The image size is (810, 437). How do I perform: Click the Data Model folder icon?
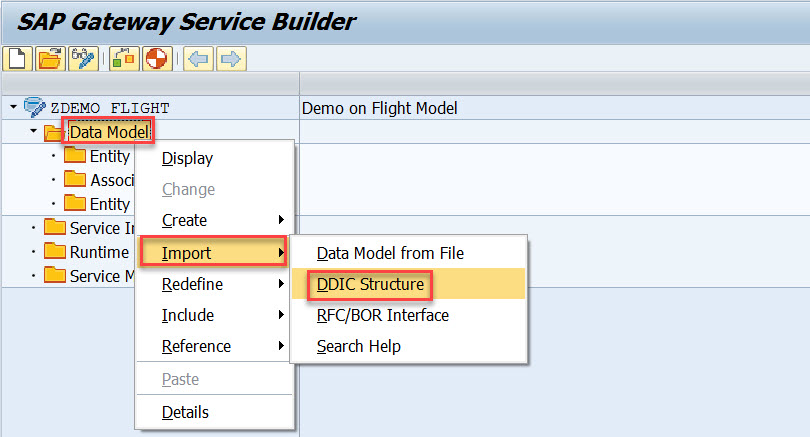(x=52, y=132)
